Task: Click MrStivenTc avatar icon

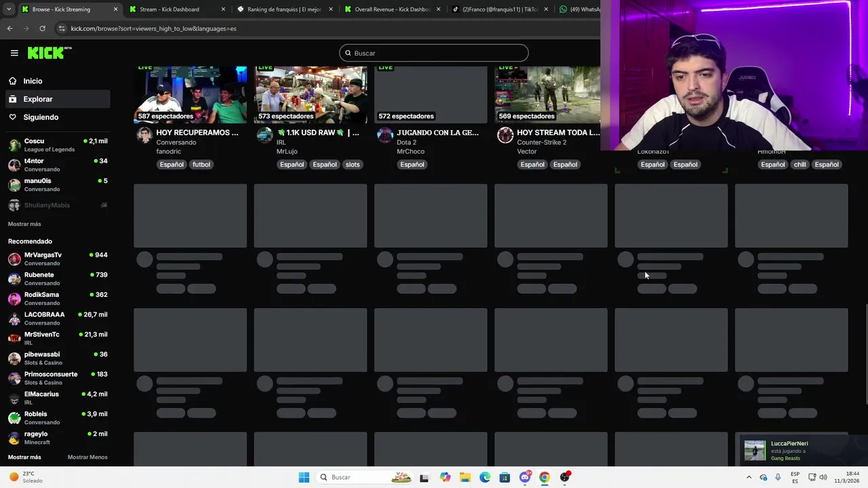Action: pos(14,338)
